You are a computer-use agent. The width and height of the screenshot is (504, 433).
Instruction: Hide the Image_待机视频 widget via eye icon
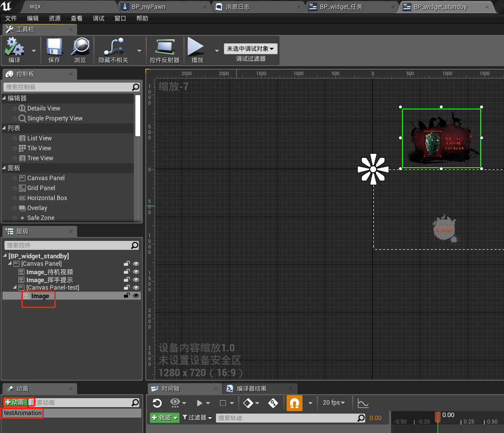coord(136,271)
